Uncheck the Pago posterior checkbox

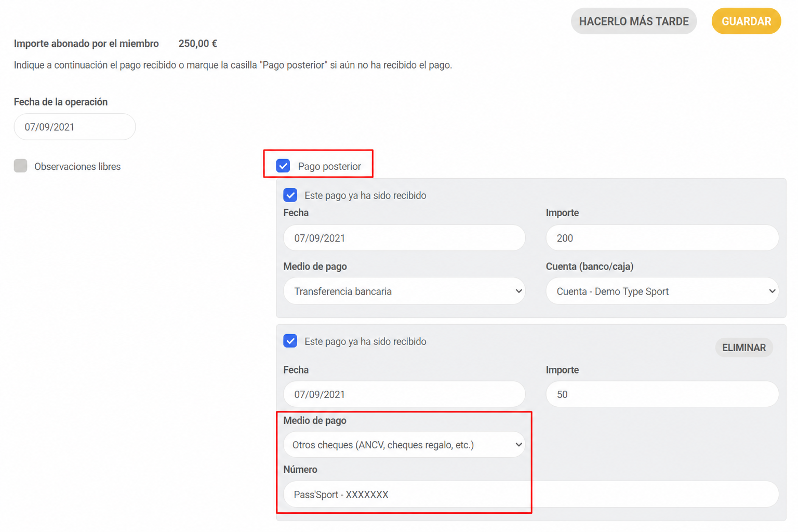[x=283, y=166]
